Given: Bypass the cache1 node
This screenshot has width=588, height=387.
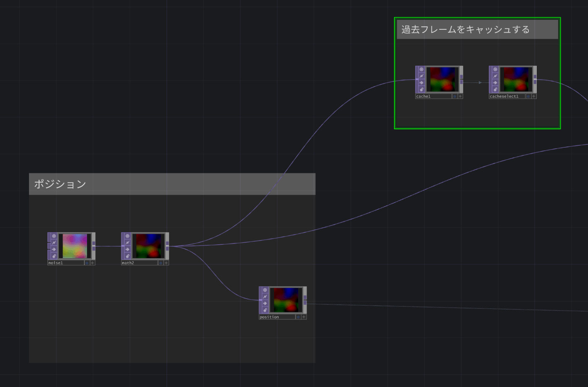Looking at the screenshot, I should pos(422,83).
